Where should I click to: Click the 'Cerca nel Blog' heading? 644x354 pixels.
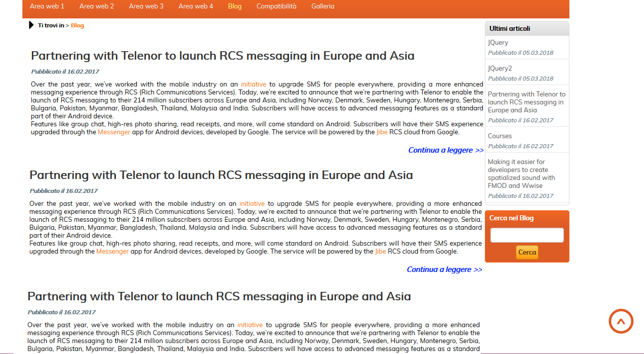point(511,218)
